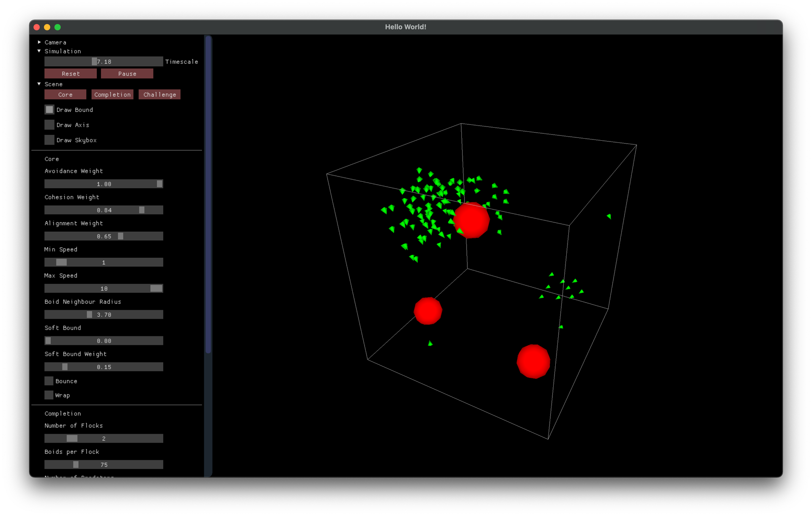The image size is (812, 516).
Task: Click the Boids per Flock slider
Action: click(x=104, y=465)
